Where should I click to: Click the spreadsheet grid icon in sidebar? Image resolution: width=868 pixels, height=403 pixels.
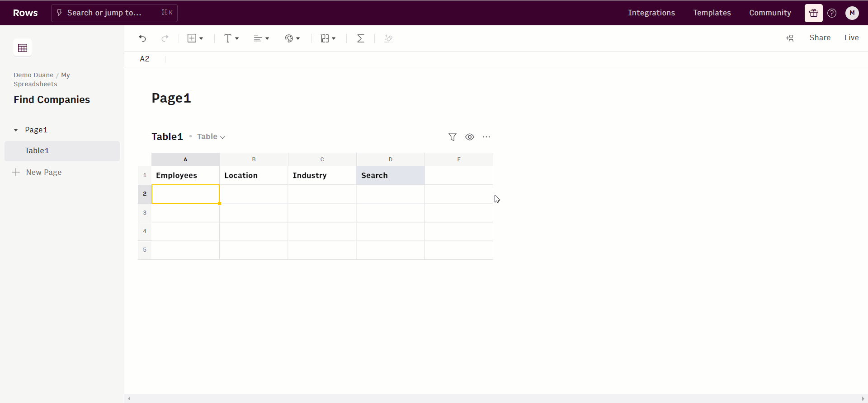coord(23,48)
